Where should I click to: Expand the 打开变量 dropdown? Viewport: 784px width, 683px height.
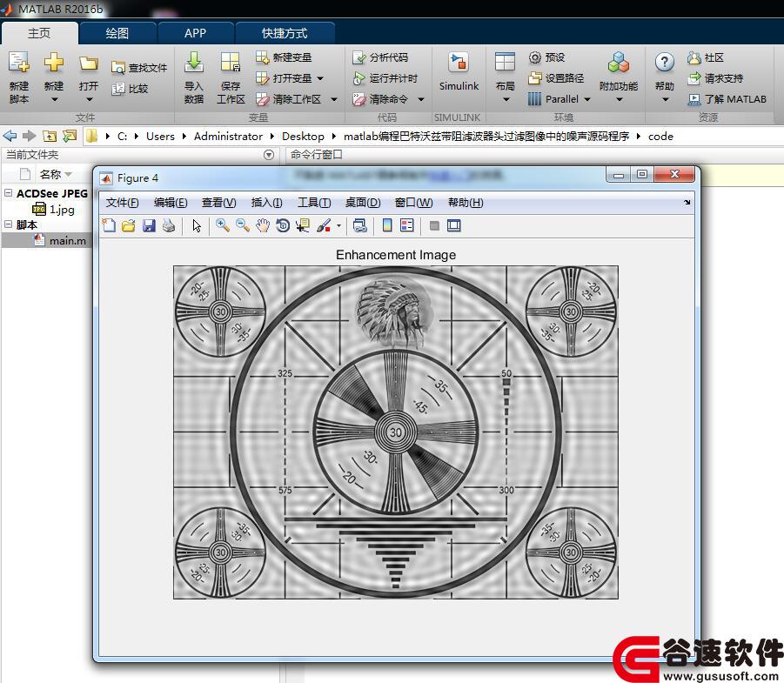click(x=320, y=78)
